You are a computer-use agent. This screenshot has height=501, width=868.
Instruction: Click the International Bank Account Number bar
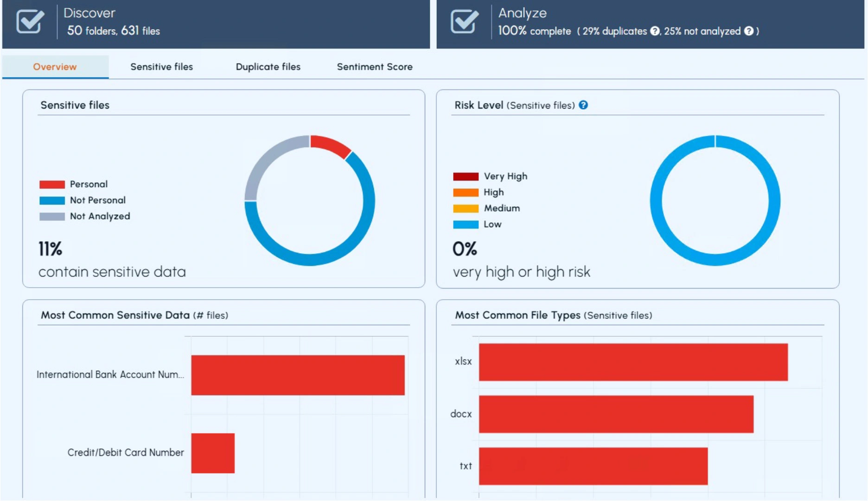pos(298,375)
